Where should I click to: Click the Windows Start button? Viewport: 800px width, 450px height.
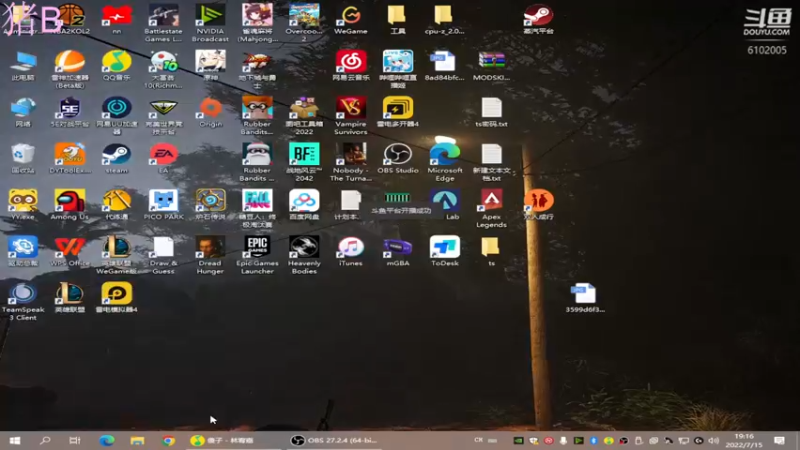tap(15, 440)
